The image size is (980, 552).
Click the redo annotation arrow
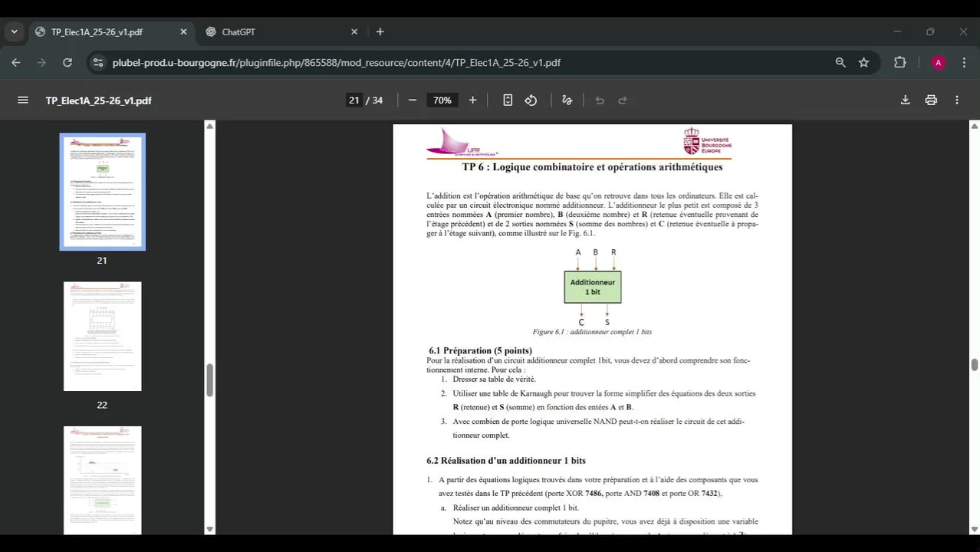click(x=623, y=100)
